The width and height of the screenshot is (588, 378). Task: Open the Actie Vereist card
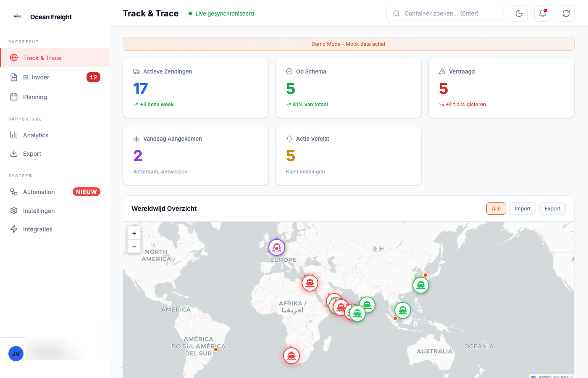point(348,155)
